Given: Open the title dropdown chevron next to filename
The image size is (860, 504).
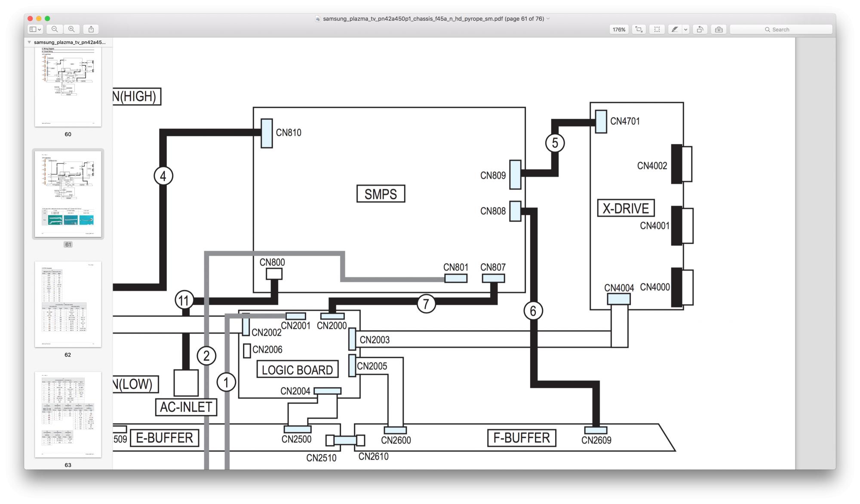Looking at the screenshot, I should point(548,18).
